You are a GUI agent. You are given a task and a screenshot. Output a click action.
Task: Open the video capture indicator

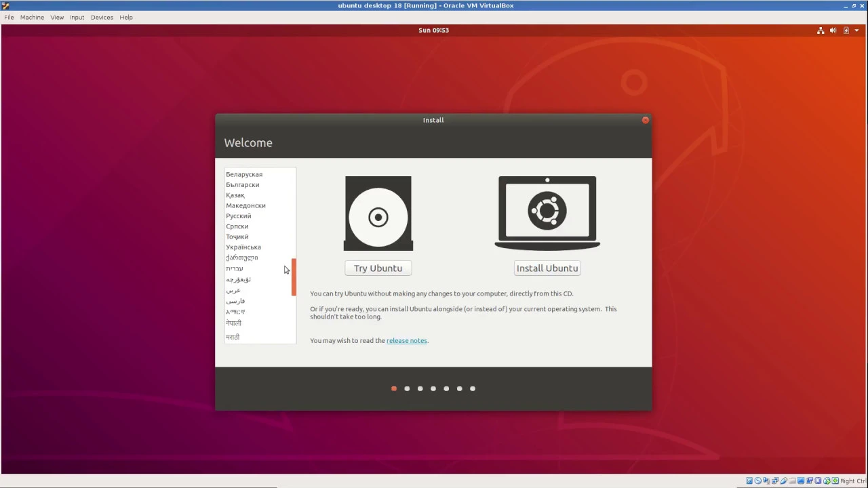point(810,481)
